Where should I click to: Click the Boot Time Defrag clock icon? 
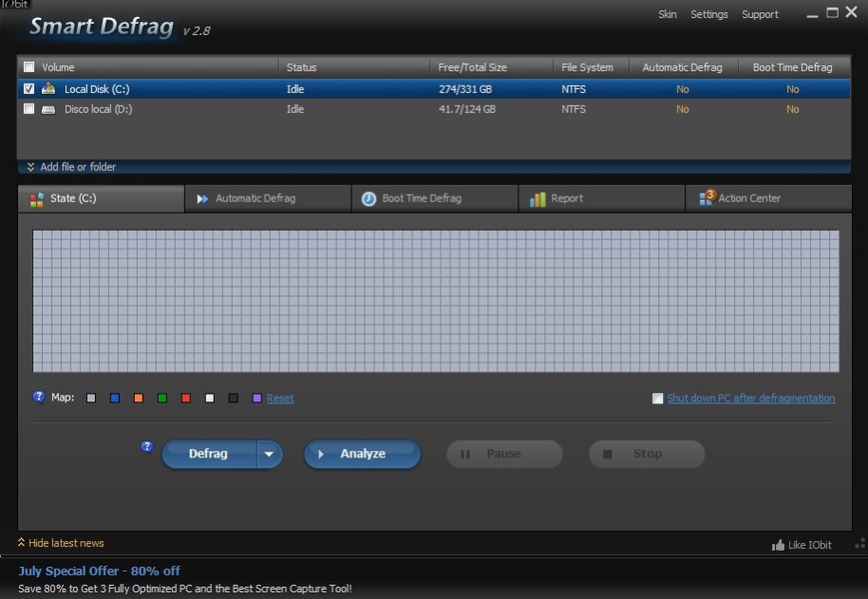click(x=369, y=199)
